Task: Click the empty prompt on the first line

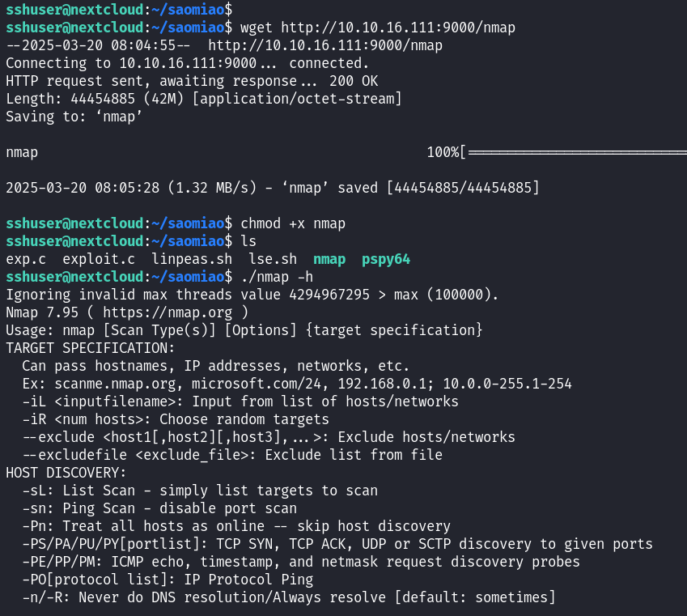Action: pyautogui.click(x=239, y=10)
